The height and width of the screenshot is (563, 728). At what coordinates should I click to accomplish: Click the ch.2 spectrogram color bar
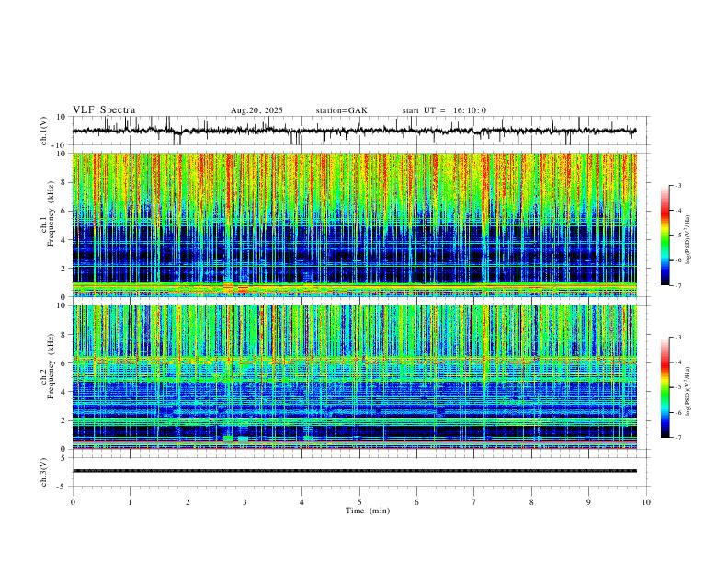pos(665,387)
